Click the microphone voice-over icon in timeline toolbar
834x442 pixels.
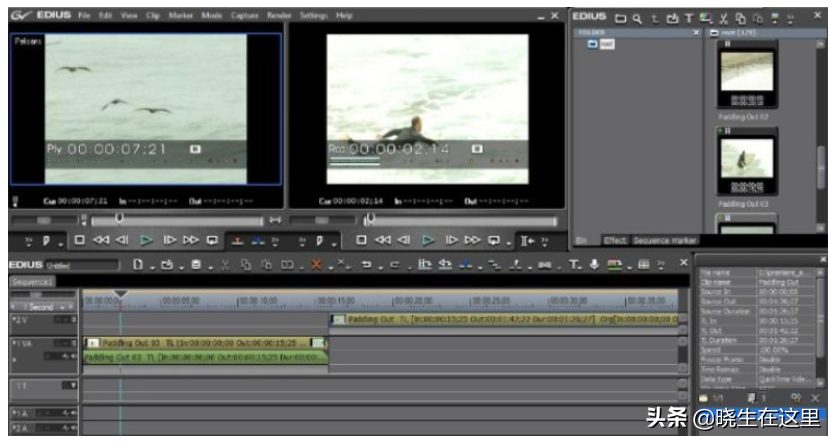(x=594, y=264)
